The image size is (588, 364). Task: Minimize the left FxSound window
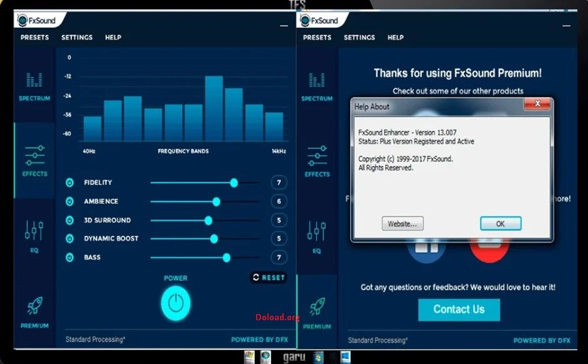[284, 26]
